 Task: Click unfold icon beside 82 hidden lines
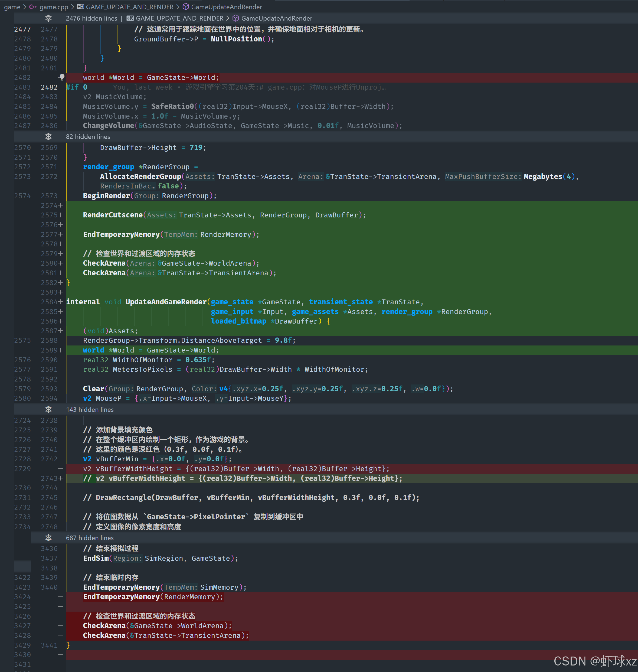point(48,136)
